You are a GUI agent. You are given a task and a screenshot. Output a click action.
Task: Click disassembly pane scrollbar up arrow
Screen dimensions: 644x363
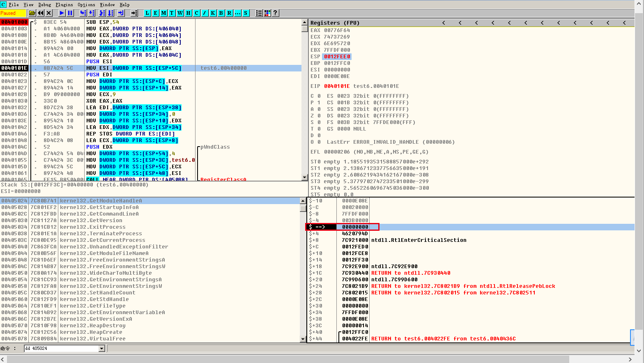pyautogui.click(x=305, y=22)
